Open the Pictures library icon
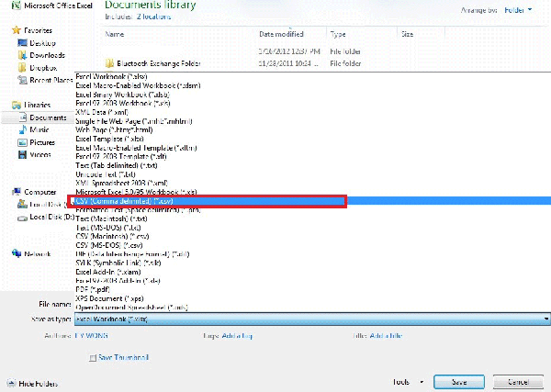The width and height of the screenshot is (551, 392). 22,142
